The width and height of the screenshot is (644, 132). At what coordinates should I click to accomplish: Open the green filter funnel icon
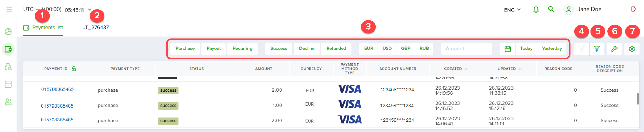[597, 49]
